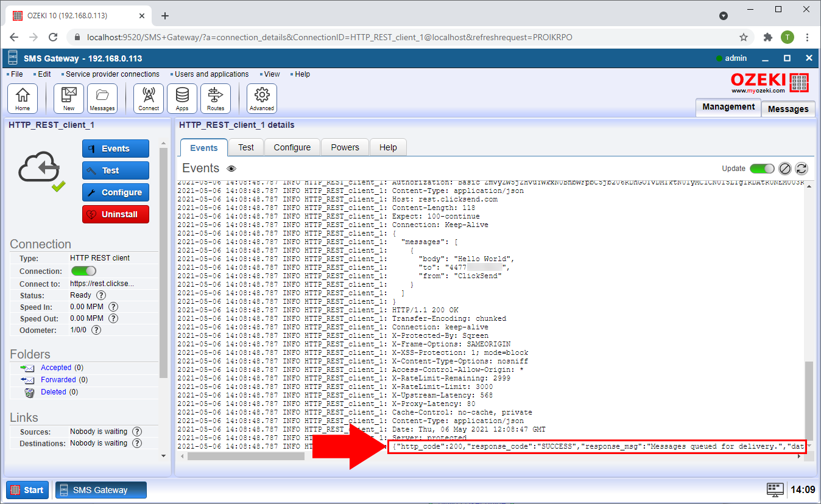The height and width of the screenshot is (504, 821).
Task: Click the Deleted trash bin icon
Action: pos(29,393)
